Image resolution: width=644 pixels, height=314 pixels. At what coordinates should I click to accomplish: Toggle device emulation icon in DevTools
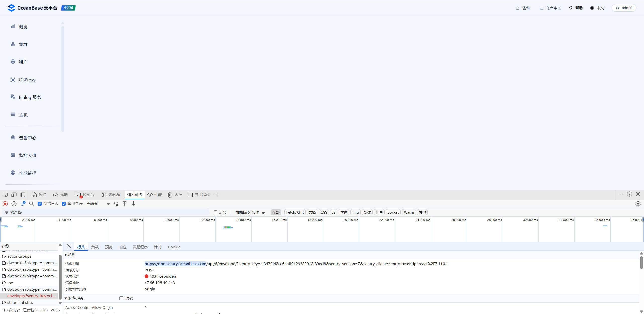click(14, 195)
